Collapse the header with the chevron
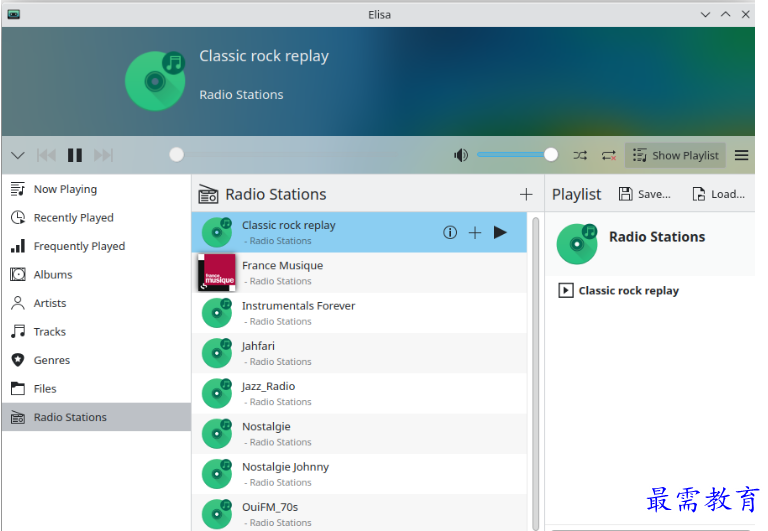The image size is (768, 531). point(17,155)
